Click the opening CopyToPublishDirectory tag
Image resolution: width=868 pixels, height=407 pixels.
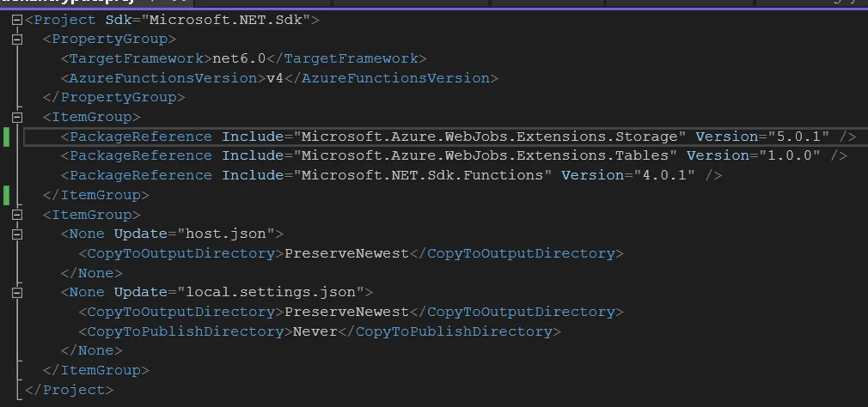tap(186, 331)
